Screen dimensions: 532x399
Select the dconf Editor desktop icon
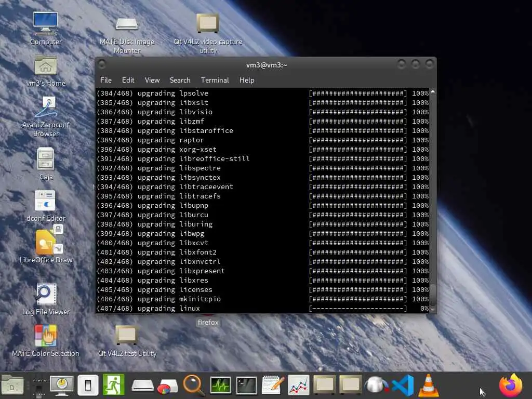[46, 206]
